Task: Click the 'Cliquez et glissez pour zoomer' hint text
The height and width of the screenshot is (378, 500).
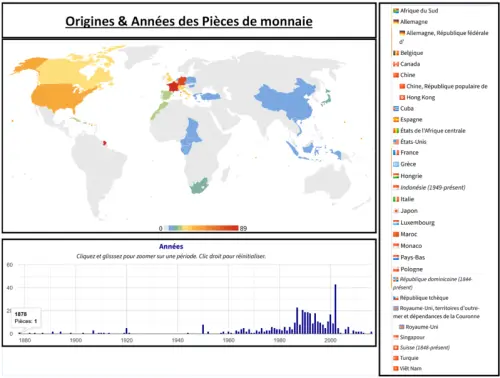Action: tap(171, 256)
